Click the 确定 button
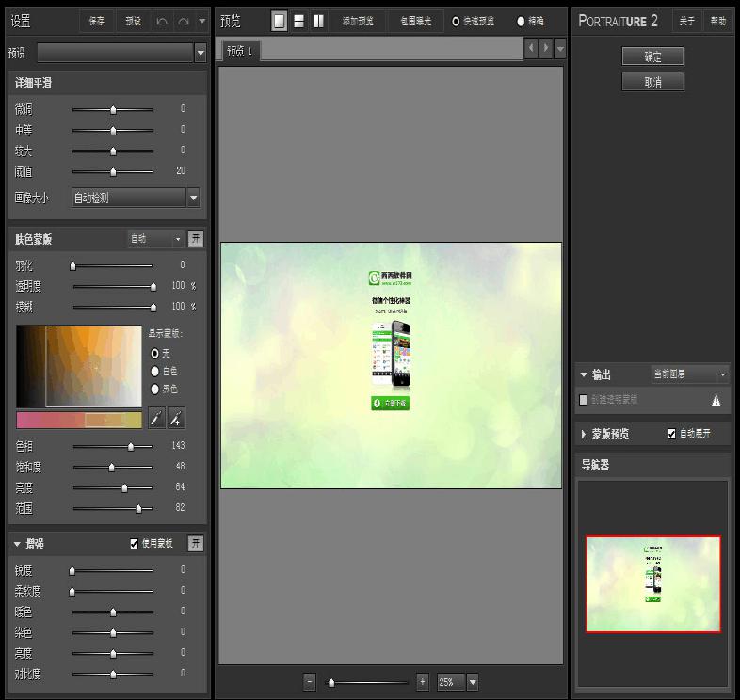The image size is (740, 700). 652,56
